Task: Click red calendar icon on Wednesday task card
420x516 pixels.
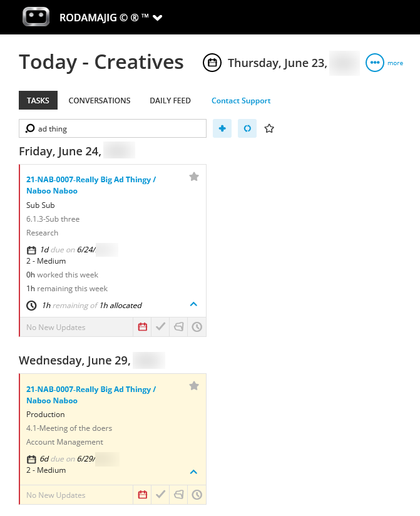Action: (143, 495)
